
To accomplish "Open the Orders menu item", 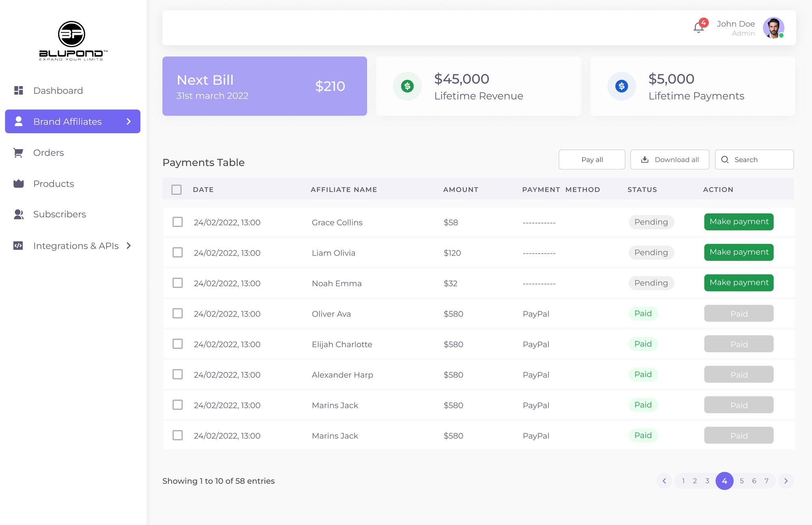I will click(x=49, y=153).
